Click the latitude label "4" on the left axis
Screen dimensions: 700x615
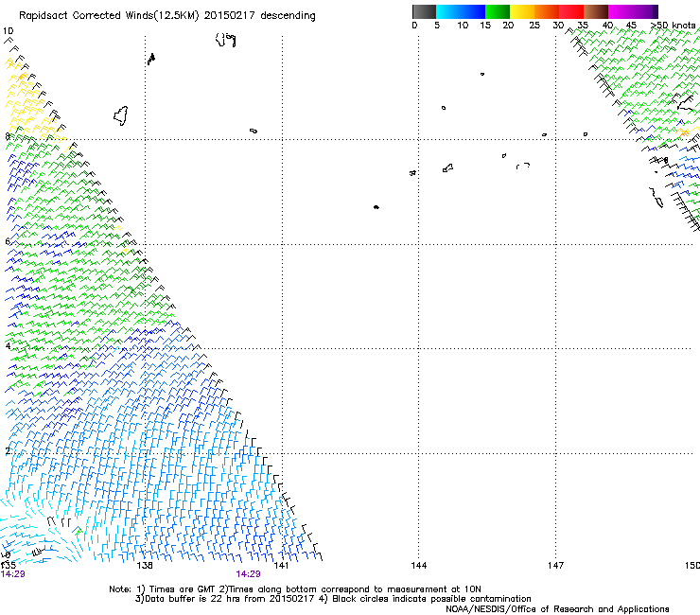click(x=8, y=346)
